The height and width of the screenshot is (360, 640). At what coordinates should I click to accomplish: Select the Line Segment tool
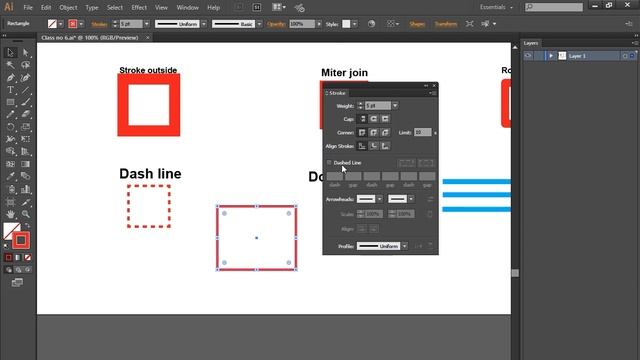click(x=25, y=90)
